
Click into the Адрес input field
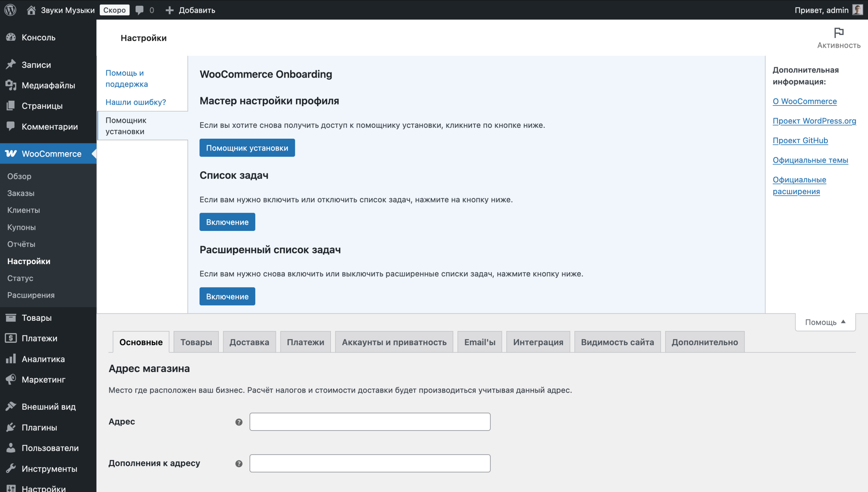(370, 422)
